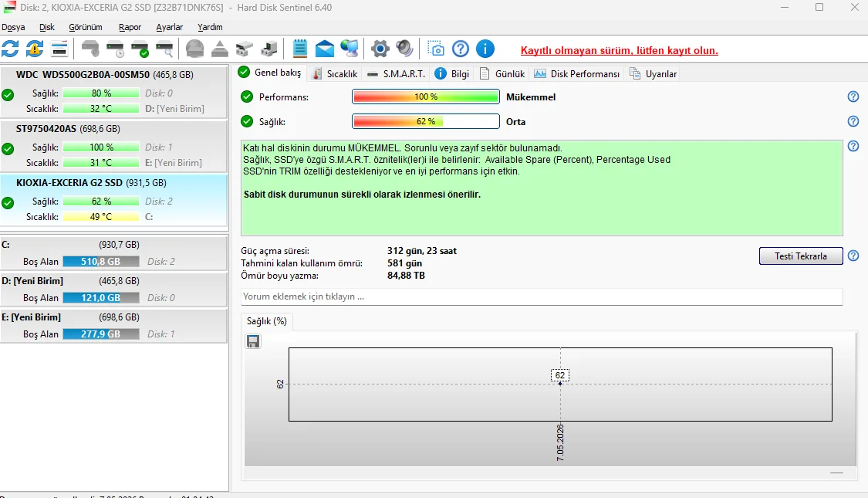The image size is (868, 498).
Task: Open the blue notepad report icon
Action: click(x=299, y=49)
